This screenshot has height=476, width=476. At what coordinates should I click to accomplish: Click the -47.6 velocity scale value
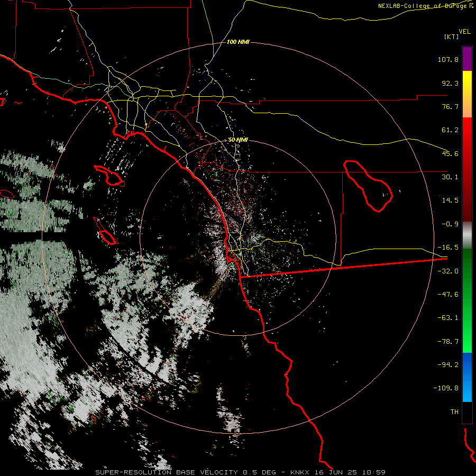pyautogui.click(x=448, y=295)
